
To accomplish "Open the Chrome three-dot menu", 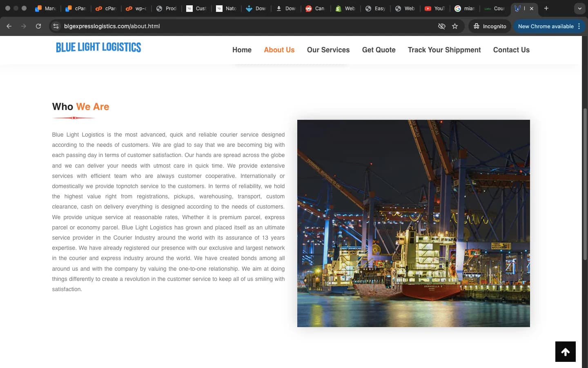I will [579, 26].
